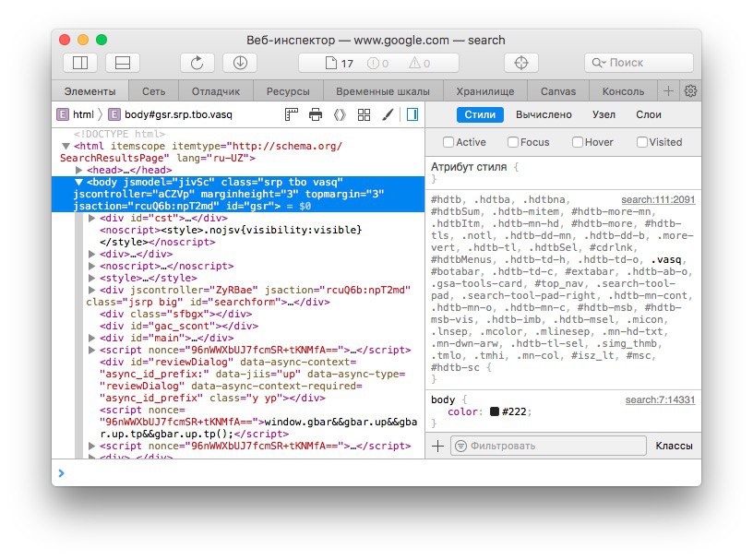The image size is (753, 560).
Task: Click the warnings triangle indicator
Action: [x=419, y=63]
